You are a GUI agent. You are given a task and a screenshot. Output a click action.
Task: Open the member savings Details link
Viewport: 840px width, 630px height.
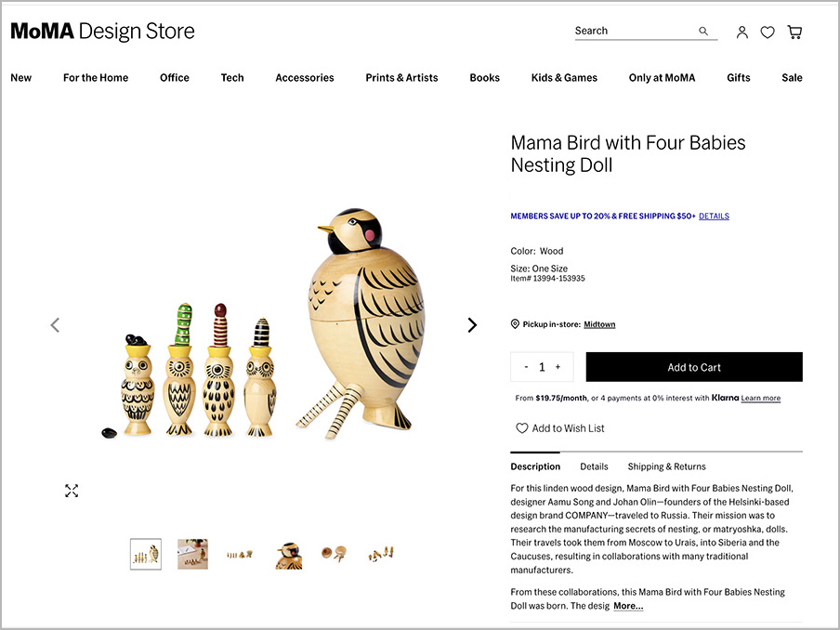[714, 217]
